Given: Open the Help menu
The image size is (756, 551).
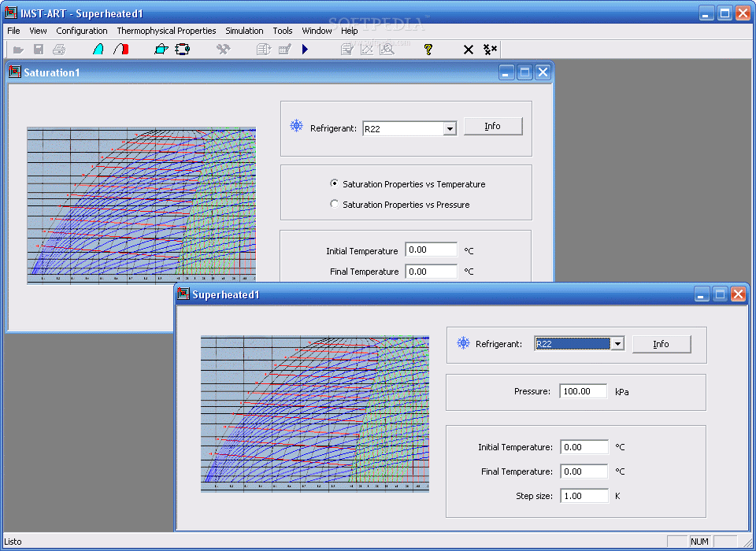Looking at the screenshot, I should 350,31.
